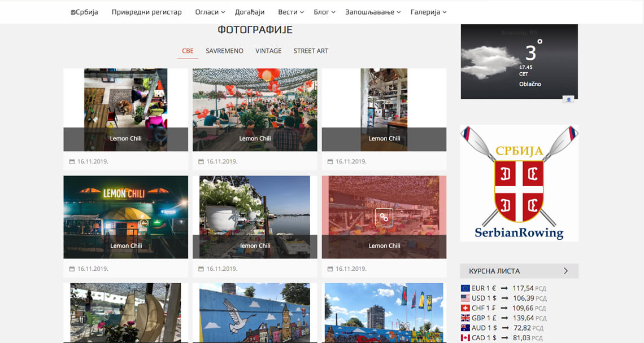Click the European Union flag next to EUR
The image size is (644, 343).
click(465, 288)
